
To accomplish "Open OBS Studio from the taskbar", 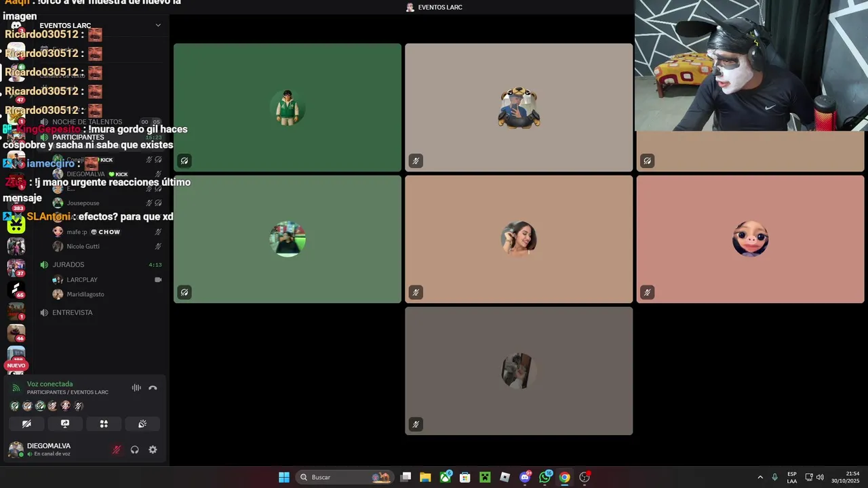I will (x=585, y=477).
